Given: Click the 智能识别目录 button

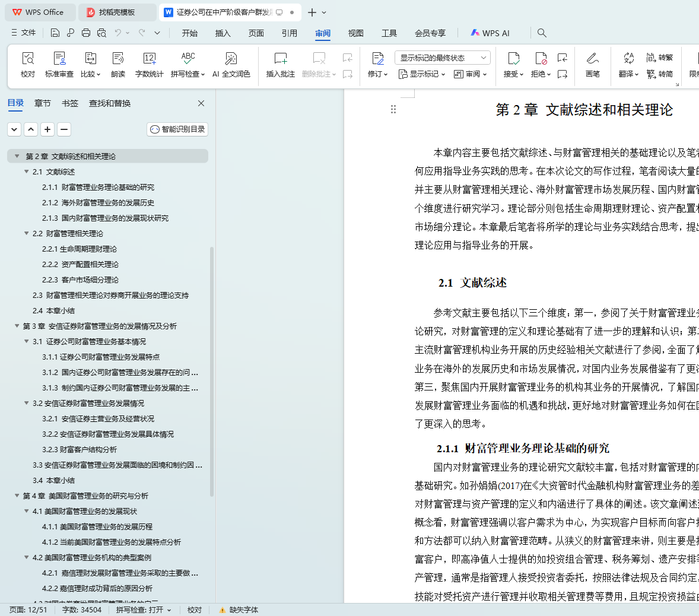Looking at the screenshot, I should tap(177, 129).
